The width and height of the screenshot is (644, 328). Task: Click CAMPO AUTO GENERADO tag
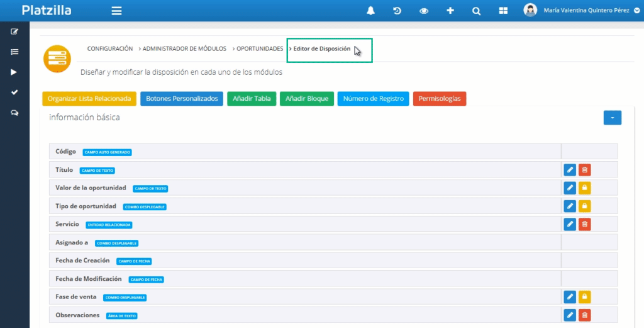[x=107, y=152]
